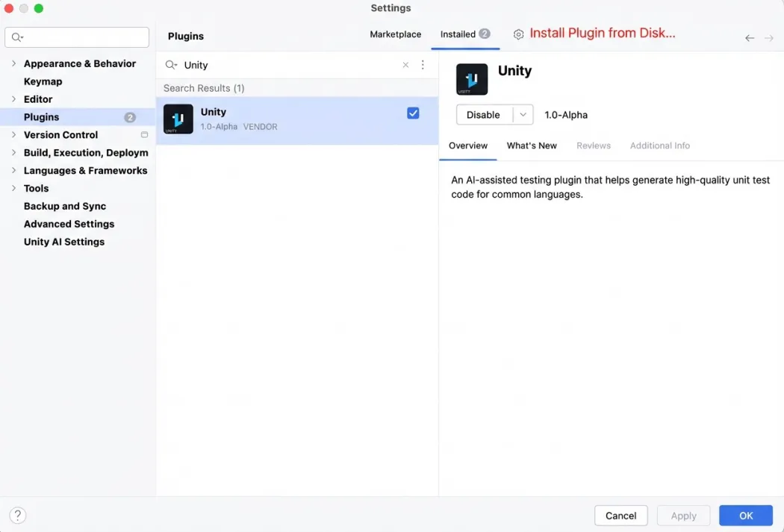Screen dimensions: 784x532
Task: Click the Unity plugin icon in results list
Action: (x=178, y=119)
